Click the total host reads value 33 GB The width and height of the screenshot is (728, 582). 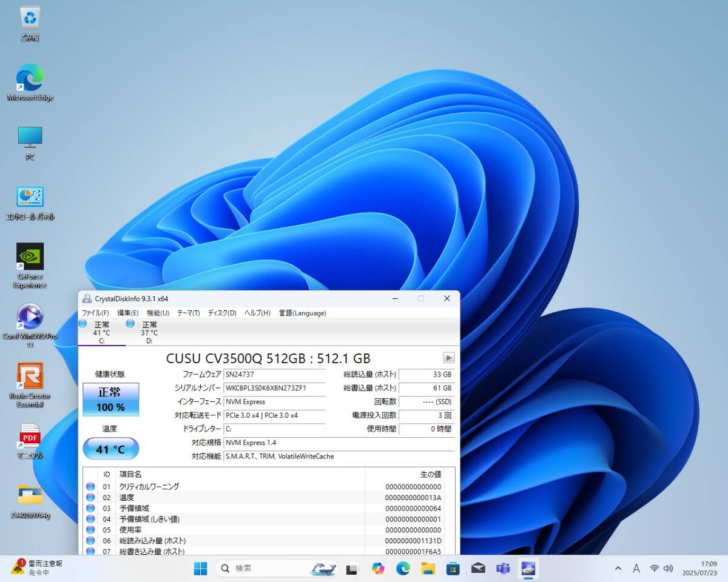click(426, 375)
